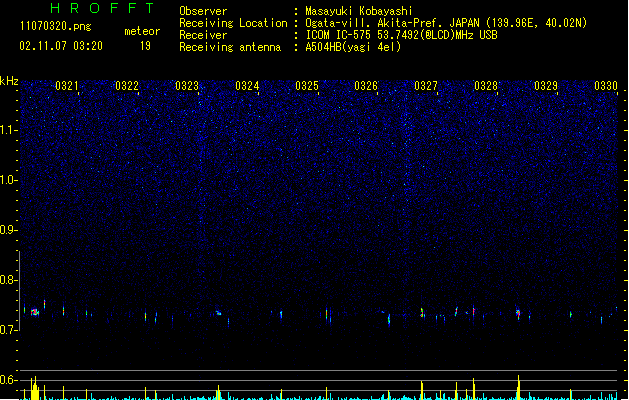Click the meteor label
The image size is (629, 400).
click(x=142, y=31)
